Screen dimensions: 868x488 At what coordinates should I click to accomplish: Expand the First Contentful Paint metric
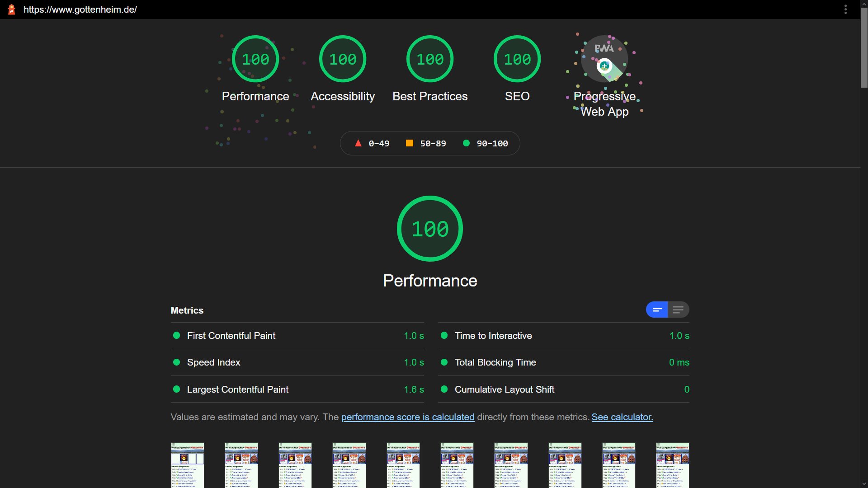click(x=231, y=336)
